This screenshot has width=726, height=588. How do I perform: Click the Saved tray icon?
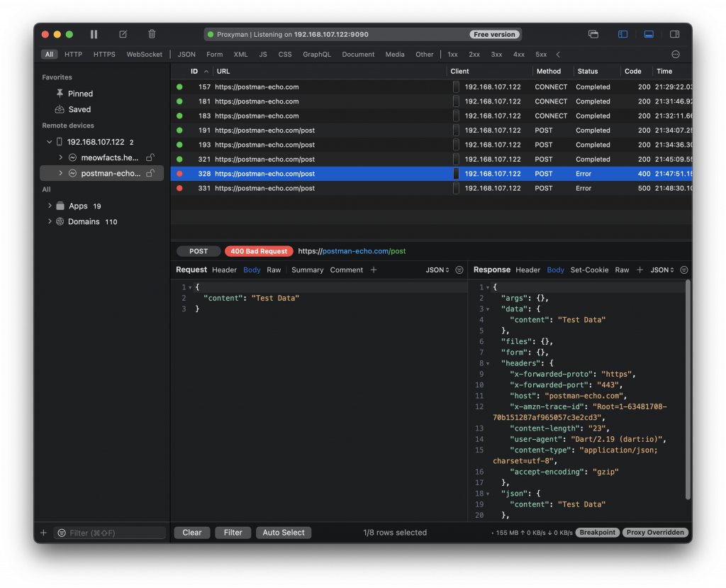coord(60,109)
